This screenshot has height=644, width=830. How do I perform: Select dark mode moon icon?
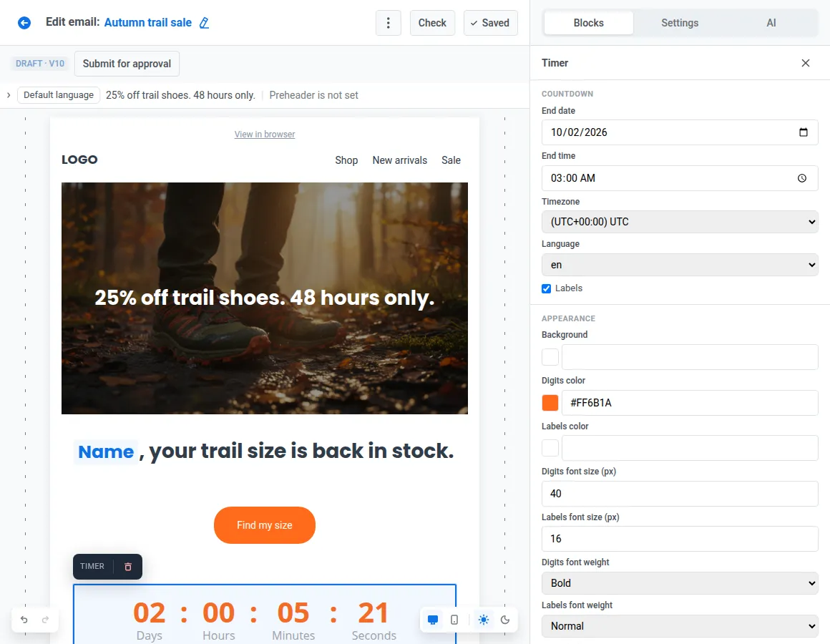(505, 620)
